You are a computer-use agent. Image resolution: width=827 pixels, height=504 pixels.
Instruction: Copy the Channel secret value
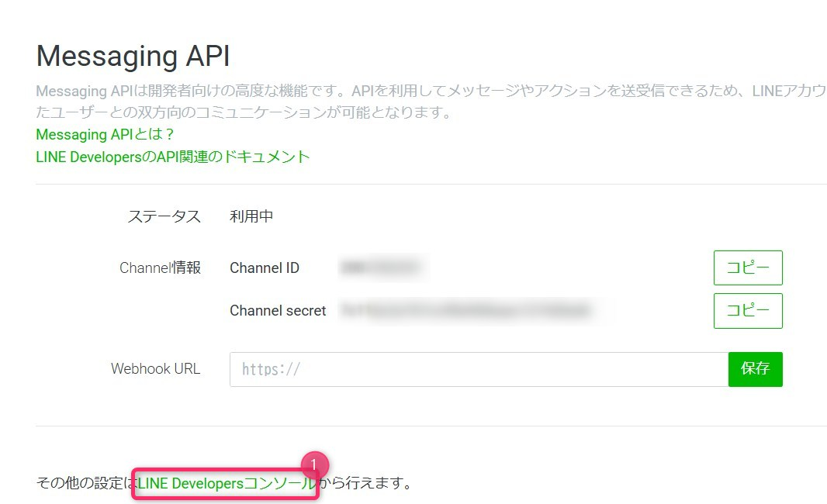click(748, 310)
